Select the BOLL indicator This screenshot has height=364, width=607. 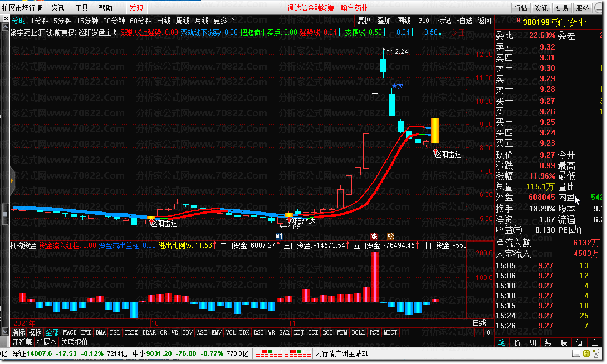[358, 332]
